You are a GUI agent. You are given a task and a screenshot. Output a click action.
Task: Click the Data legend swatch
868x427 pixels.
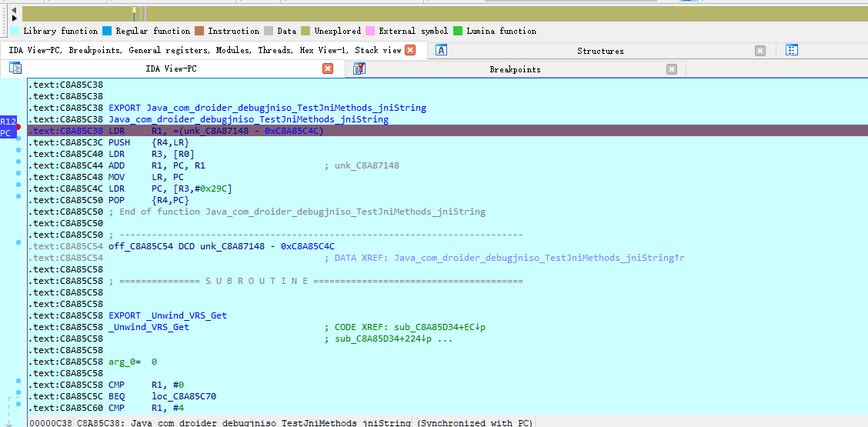pos(269,31)
